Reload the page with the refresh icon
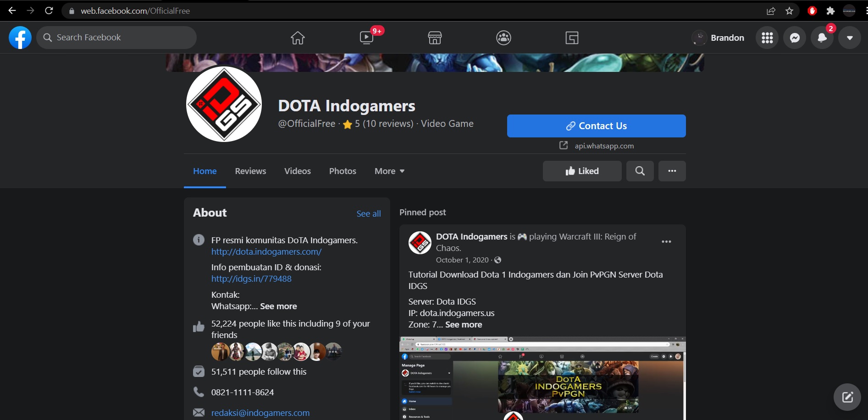 [49, 11]
